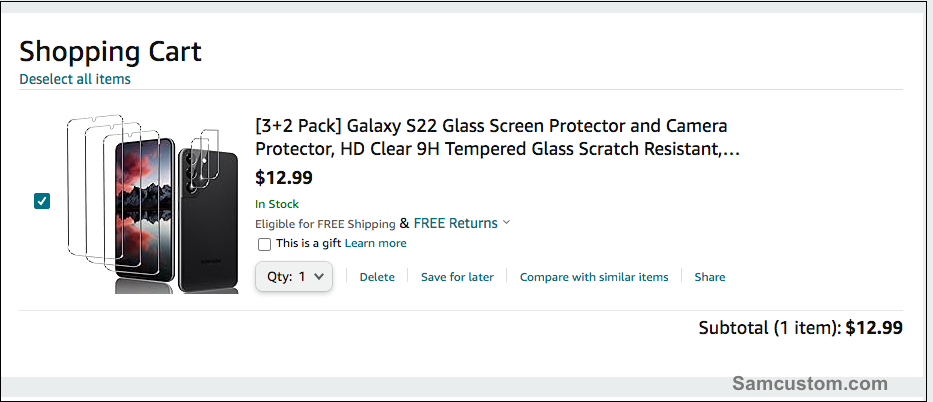This screenshot has width=933, height=402.
Task: Click the green In Stock label
Action: (x=277, y=204)
